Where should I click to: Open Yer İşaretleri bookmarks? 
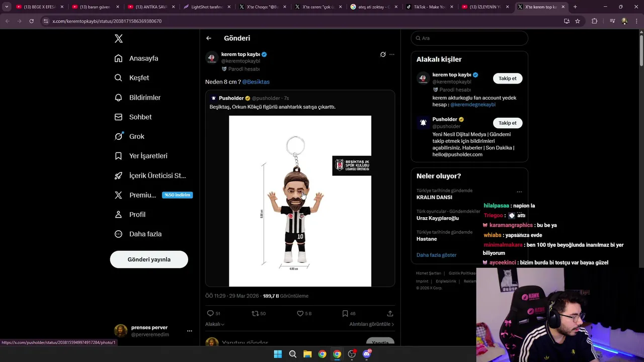point(141,156)
